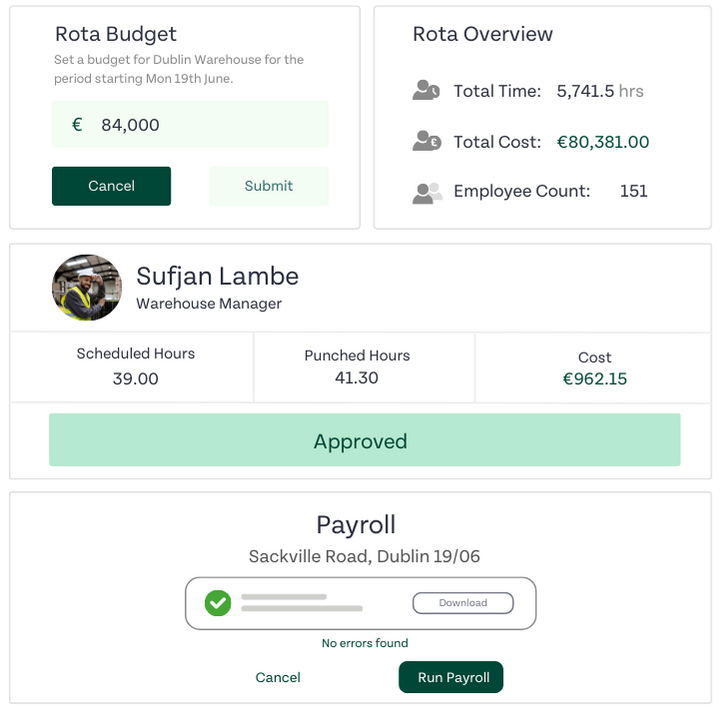This screenshot has width=723, height=709.
Task: Click the Total Time clock-person icon
Action: click(x=426, y=91)
